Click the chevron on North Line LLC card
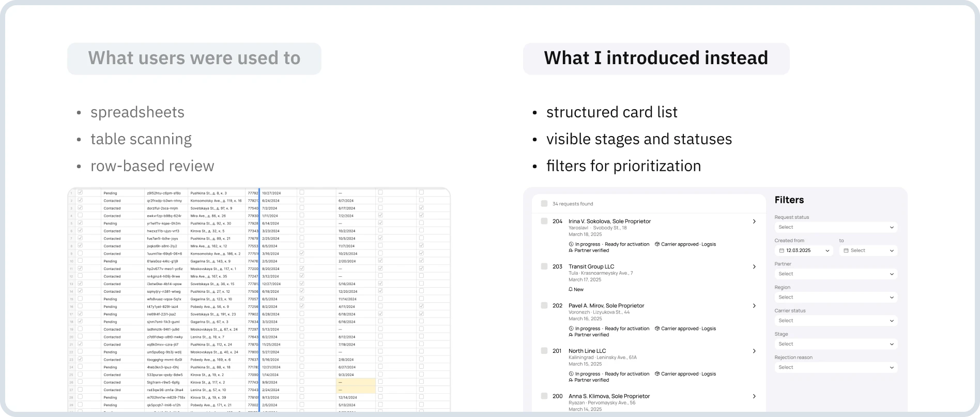980x417 pixels. point(754,351)
